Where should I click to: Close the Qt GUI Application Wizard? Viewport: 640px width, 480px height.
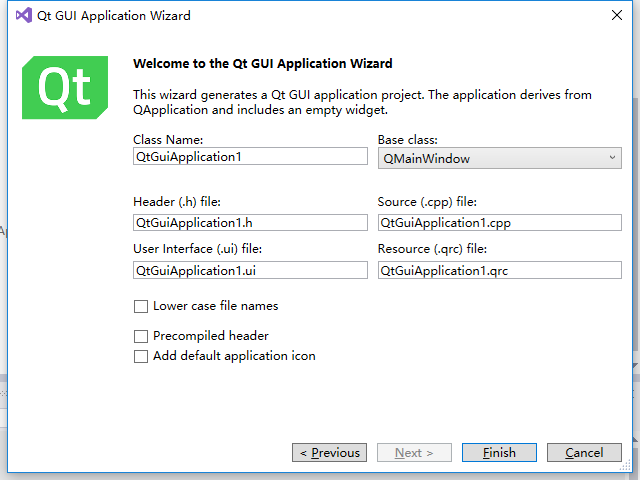coord(617,16)
